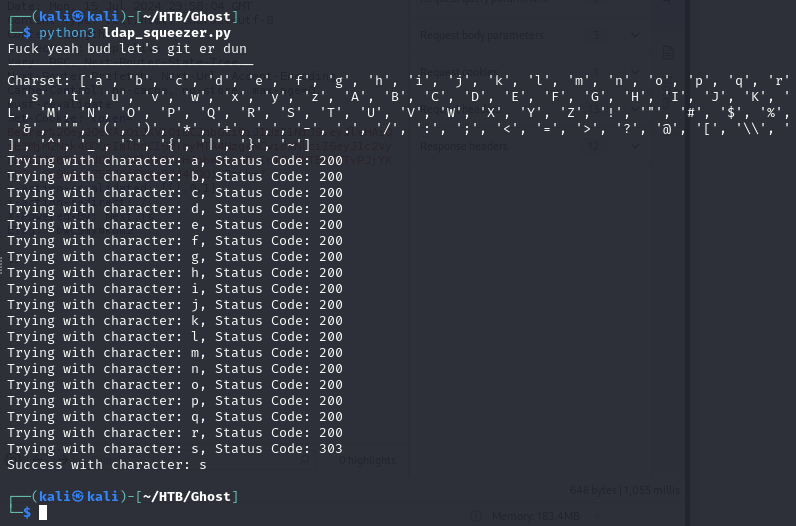The height and width of the screenshot is (526, 796).
Task: Click the line 'Trying with character: a'
Action: (175, 161)
